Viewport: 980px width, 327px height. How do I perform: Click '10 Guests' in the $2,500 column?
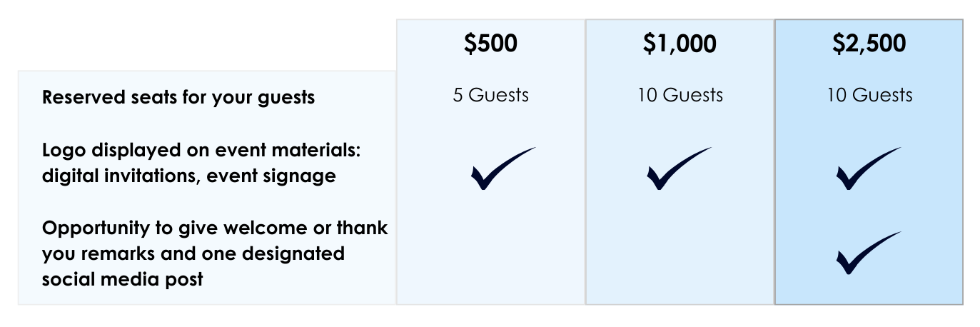[869, 95]
